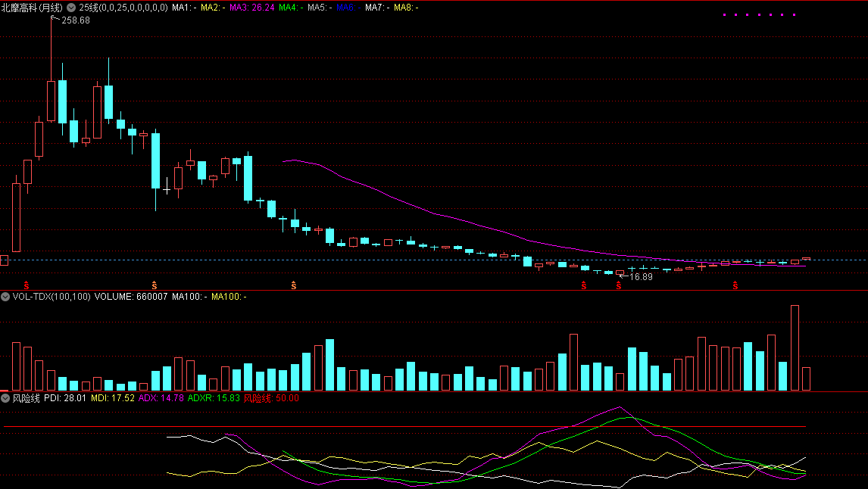The height and width of the screenshot is (489, 868).
Task: Open the 风险线 indicator dropdown arrow
Action: pyautogui.click(x=5, y=397)
